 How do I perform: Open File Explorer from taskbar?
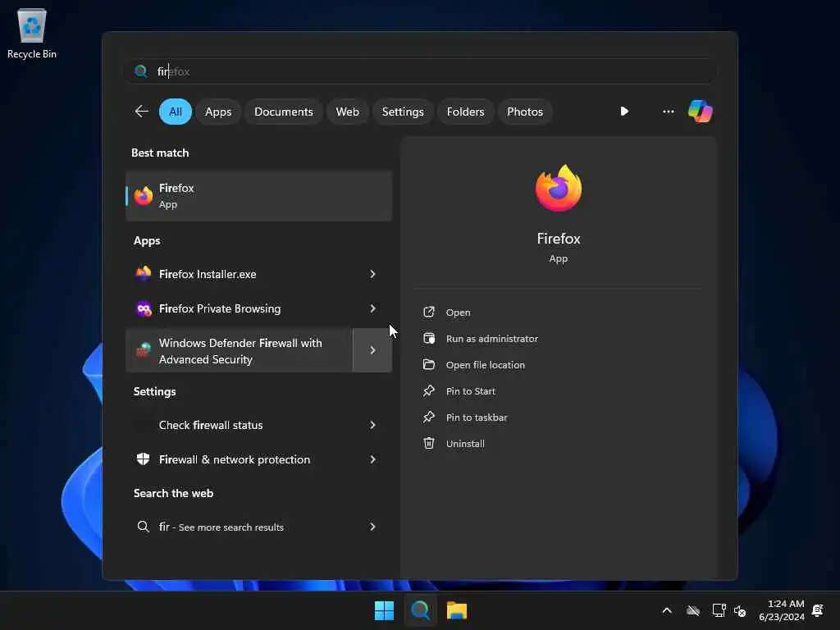(457, 610)
